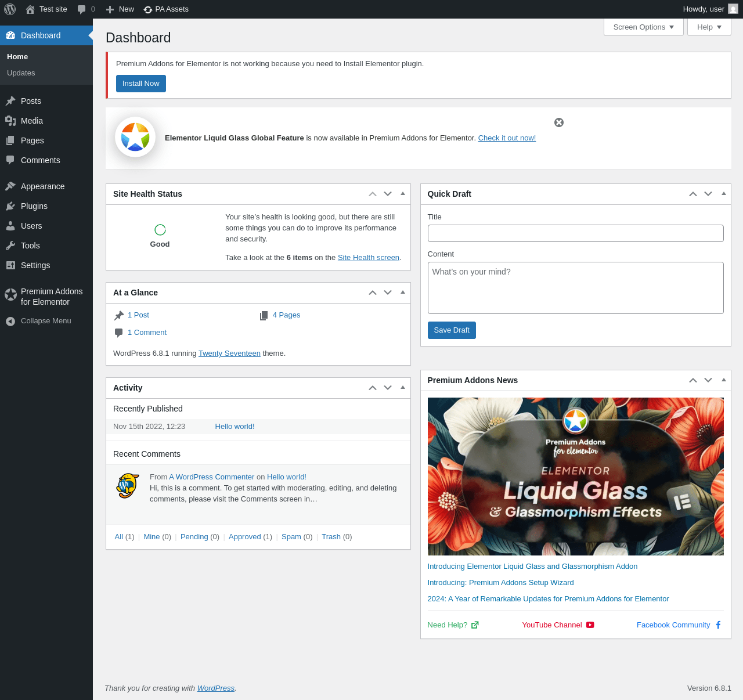The height and width of the screenshot is (700, 743).
Task: Click the Tools wrench icon in sidebar
Action: click(x=10, y=246)
